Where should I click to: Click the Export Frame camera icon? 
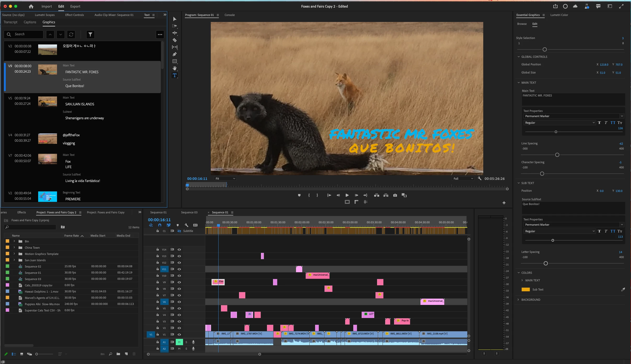pyautogui.click(x=395, y=195)
